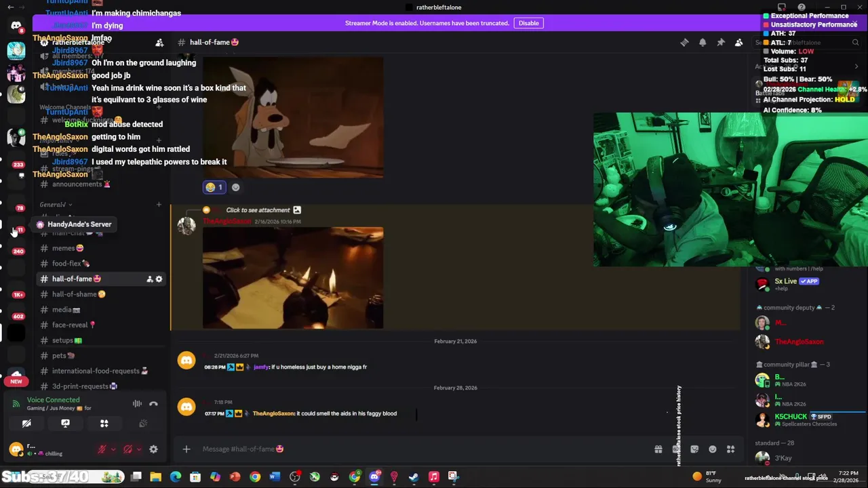Open Discord user settings gear
The image size is (868, 488).
[153, 449]
